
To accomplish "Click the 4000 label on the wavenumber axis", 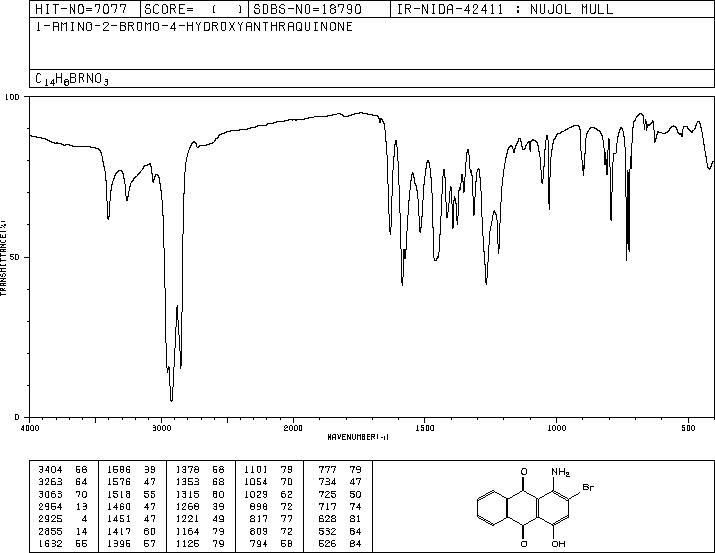I will pyautogui.click(x=30, y=428).
